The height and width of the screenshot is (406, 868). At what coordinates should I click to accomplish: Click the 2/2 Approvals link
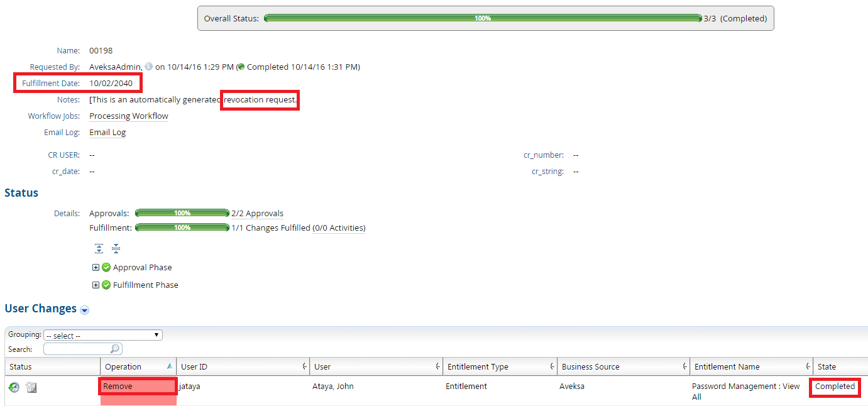pos(257,214)
